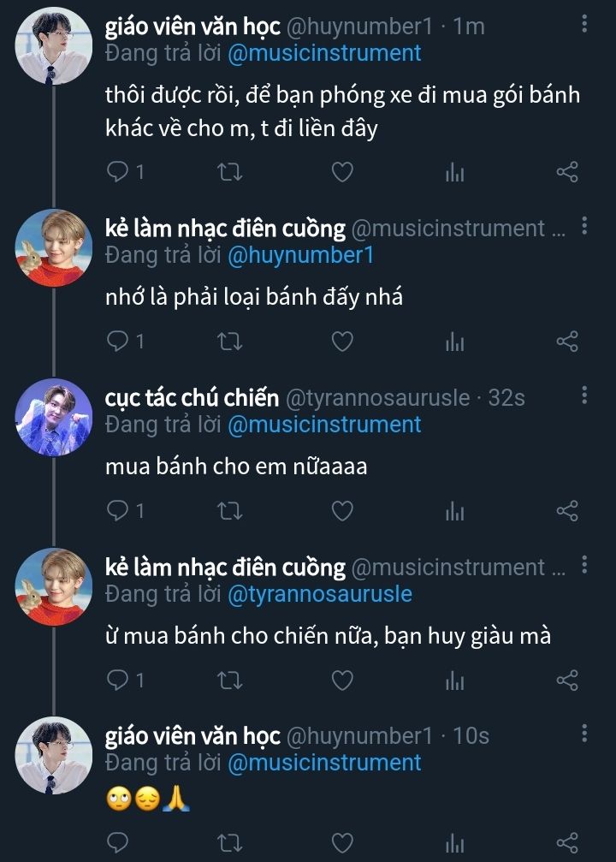Open more options on cục tác chú chiến's tweet
This screenshot has width=616, height=862.
click(584, 395)
